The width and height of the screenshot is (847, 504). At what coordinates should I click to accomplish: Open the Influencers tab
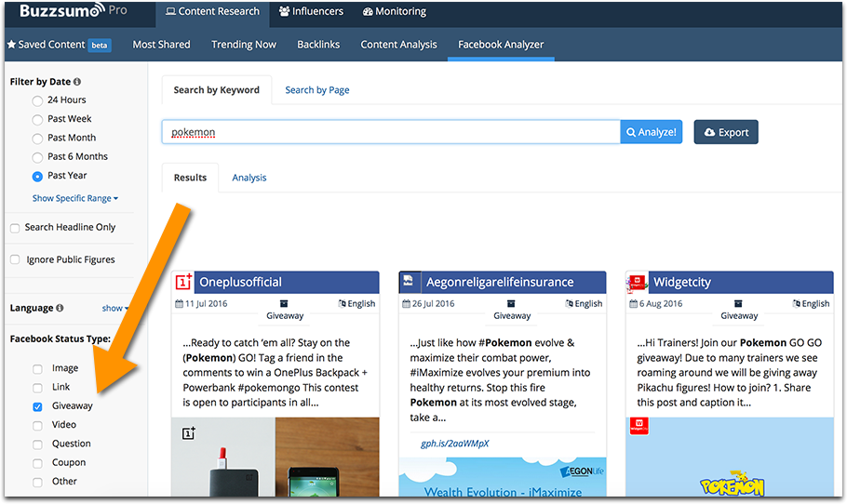tap(311, 11)
